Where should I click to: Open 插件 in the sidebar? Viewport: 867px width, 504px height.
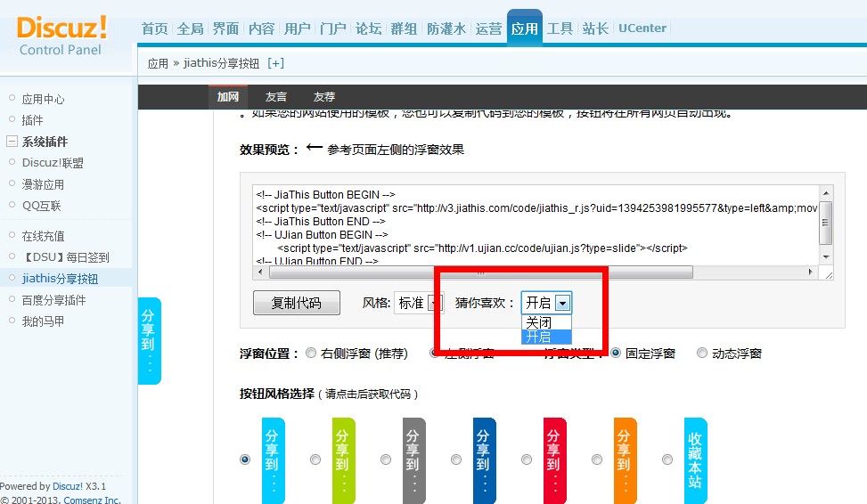(32, 120)
